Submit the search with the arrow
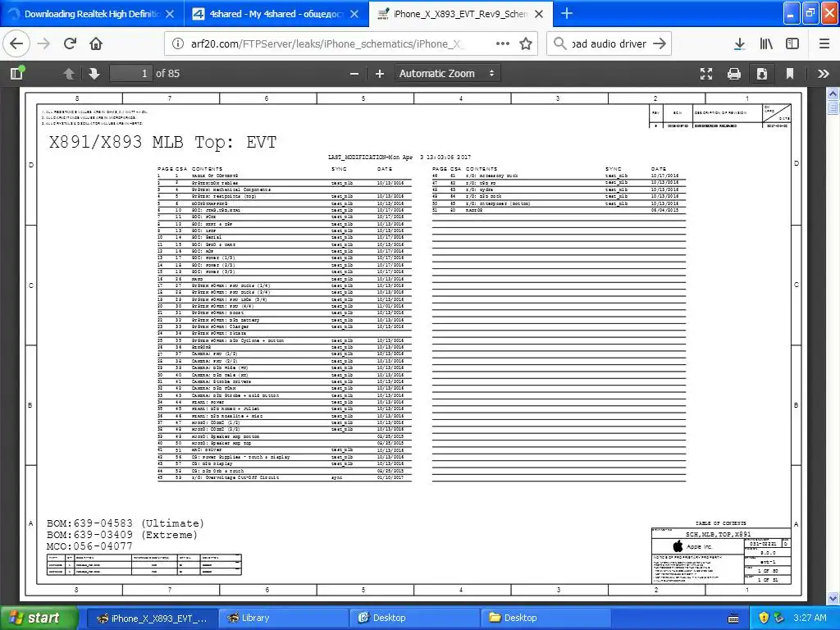 coord(660,43)
